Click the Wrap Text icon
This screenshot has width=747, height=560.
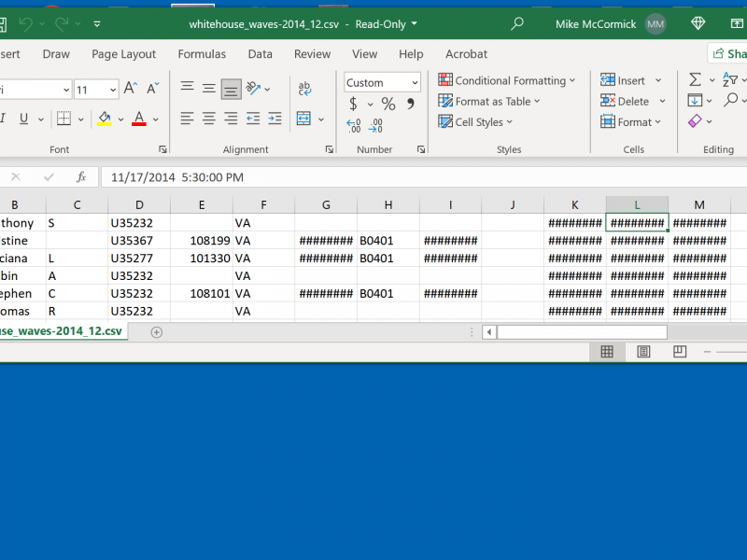(x=304, y=89)
